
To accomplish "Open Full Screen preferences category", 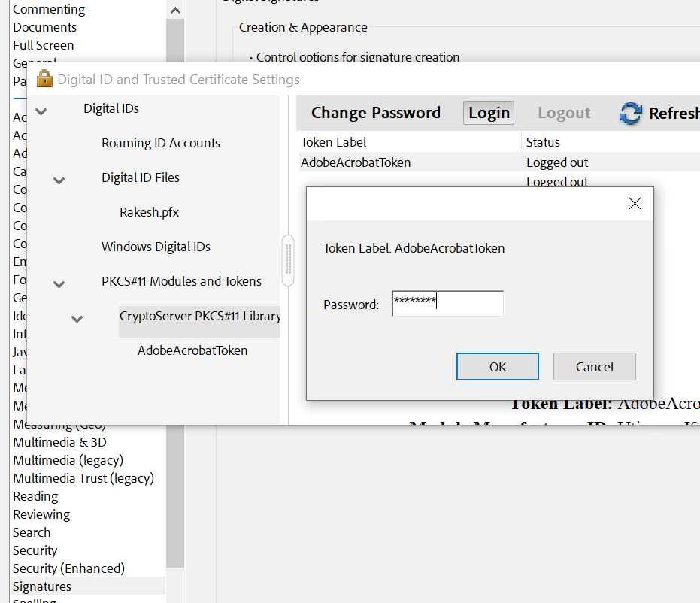I will click(x=44, y=45).
